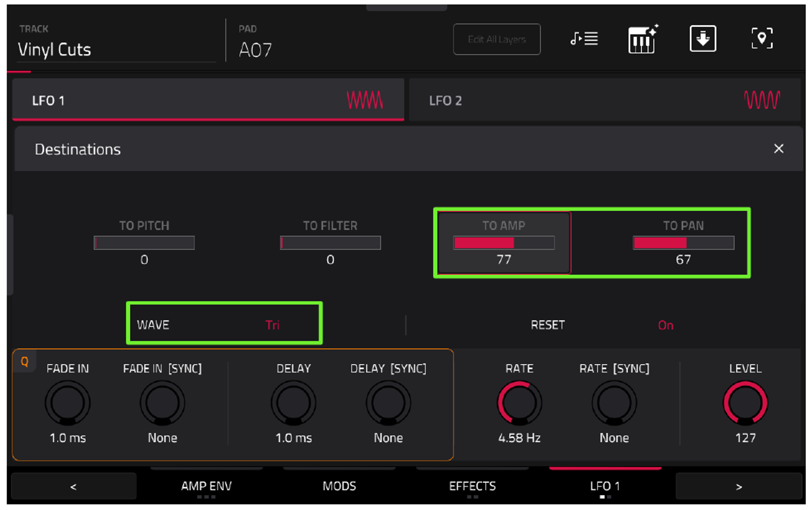Click the pad locate pin icon
This screenshot has height=510, width=812.
[762, 38]
